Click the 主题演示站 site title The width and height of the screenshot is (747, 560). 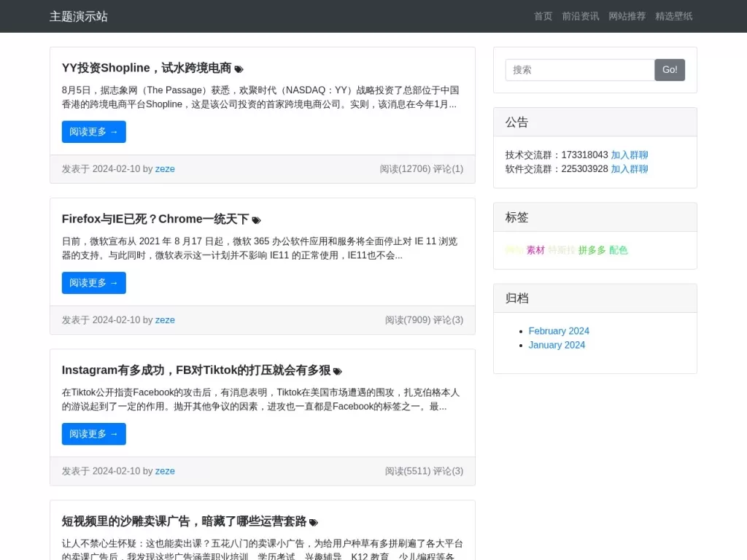pyautogui.click(x=79, y=16)
